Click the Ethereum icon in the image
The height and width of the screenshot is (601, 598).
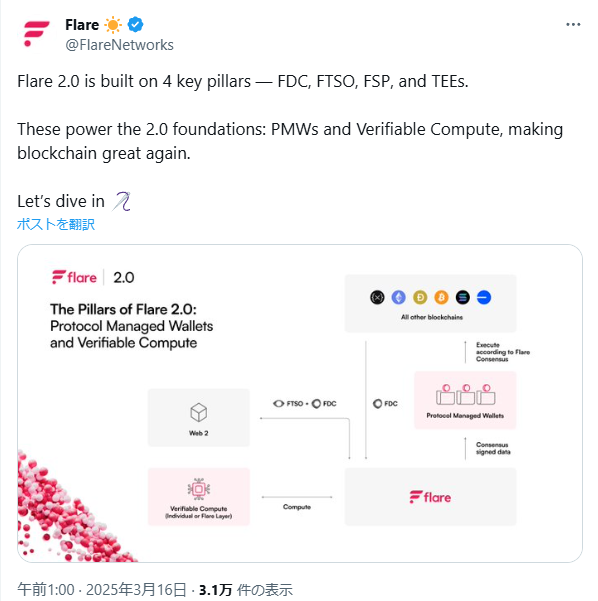coord(399,297)
